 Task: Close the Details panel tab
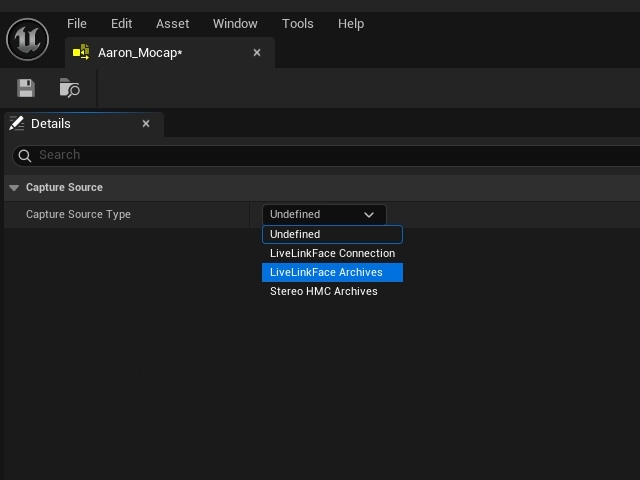click(146, 124)
